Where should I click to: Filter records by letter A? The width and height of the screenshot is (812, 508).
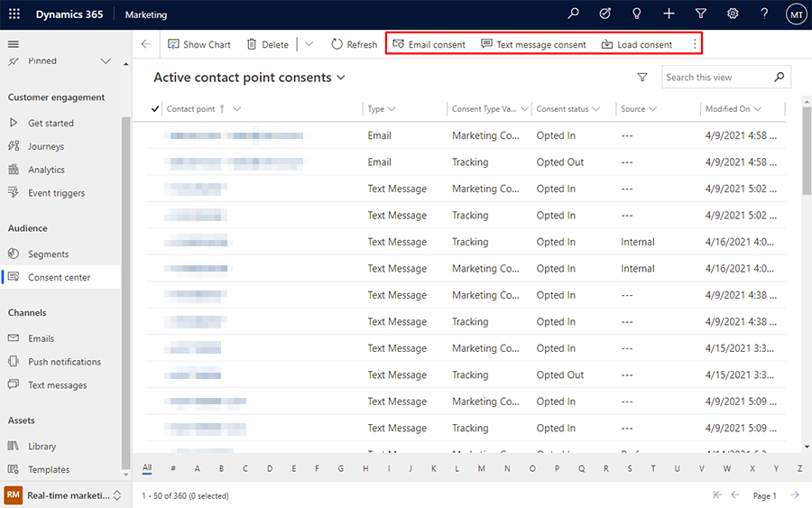[198, 468]
